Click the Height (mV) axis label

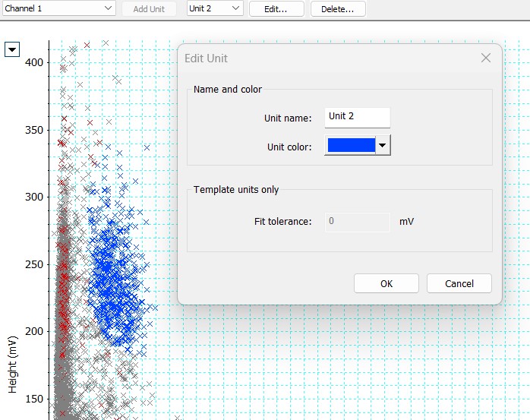coord(13,365)
